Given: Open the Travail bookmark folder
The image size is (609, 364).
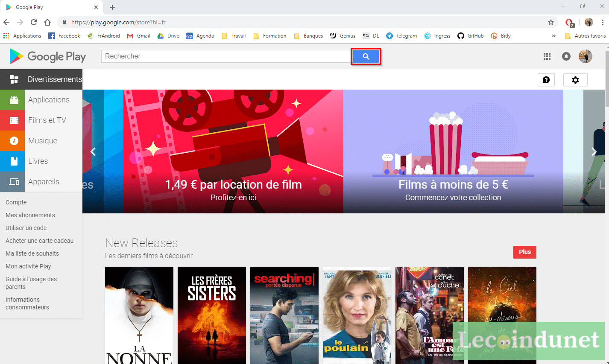Looking at the screenshot, I should click(234, 36).
